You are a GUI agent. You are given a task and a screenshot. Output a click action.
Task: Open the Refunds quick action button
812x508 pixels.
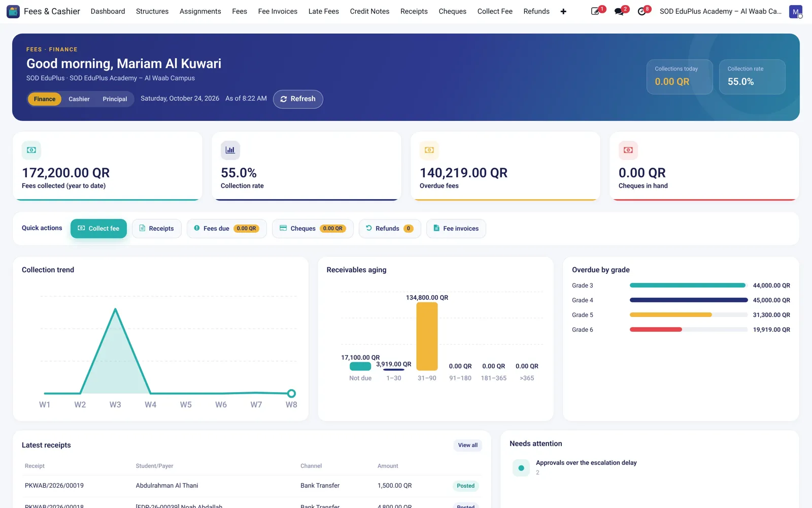pos(390,229)
